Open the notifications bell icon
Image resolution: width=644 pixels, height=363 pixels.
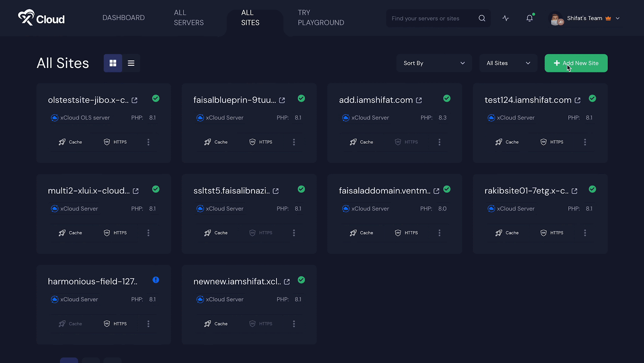pos(529,18)
